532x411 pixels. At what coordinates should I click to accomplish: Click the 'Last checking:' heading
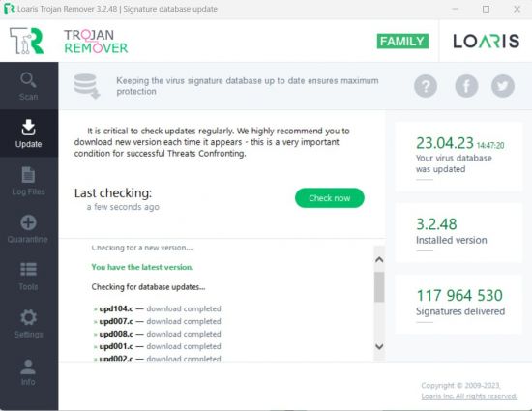pos(113,193)
